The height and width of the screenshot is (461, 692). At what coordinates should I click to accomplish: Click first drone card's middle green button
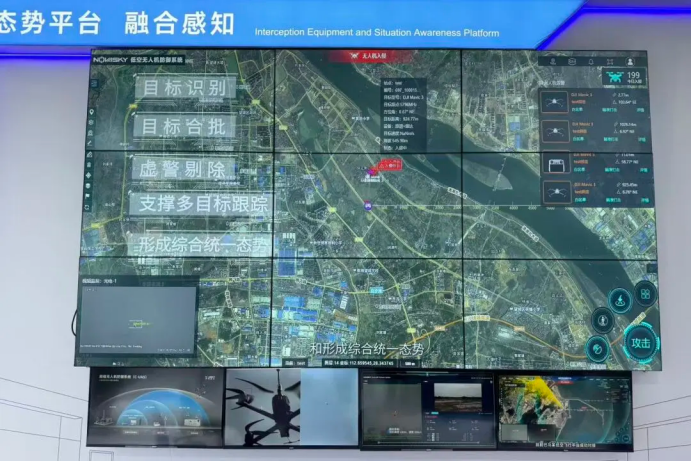[609, 110]
